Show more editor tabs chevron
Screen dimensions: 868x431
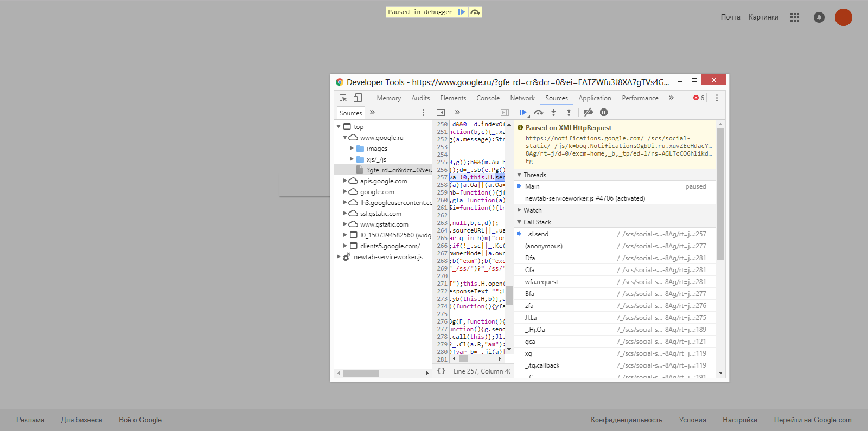click(457, 113)
